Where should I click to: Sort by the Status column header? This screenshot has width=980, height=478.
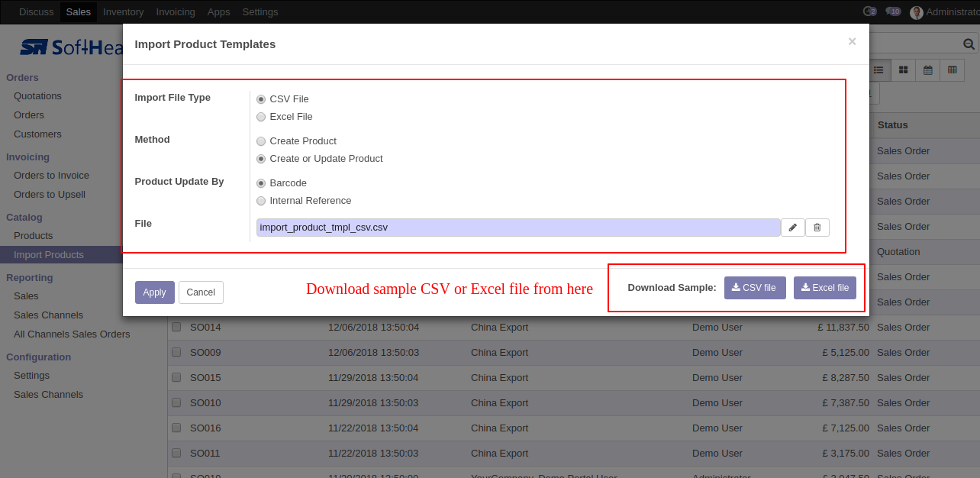(x=892, y=125)
